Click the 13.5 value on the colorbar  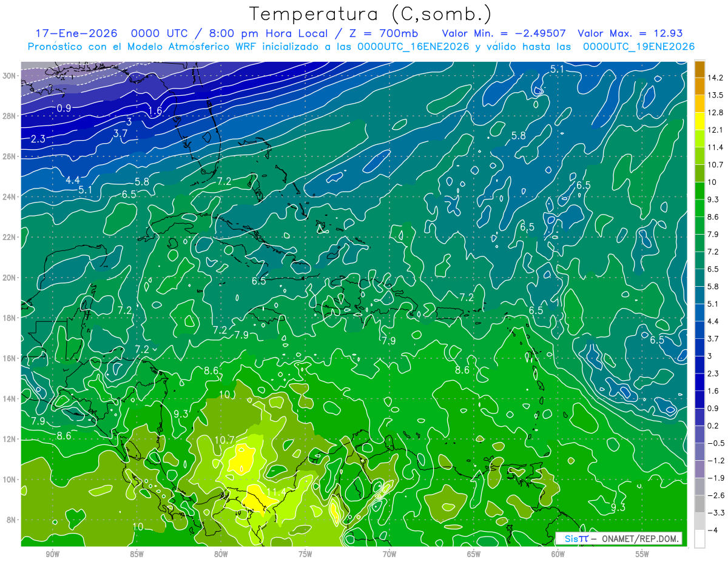coord(716,95)
